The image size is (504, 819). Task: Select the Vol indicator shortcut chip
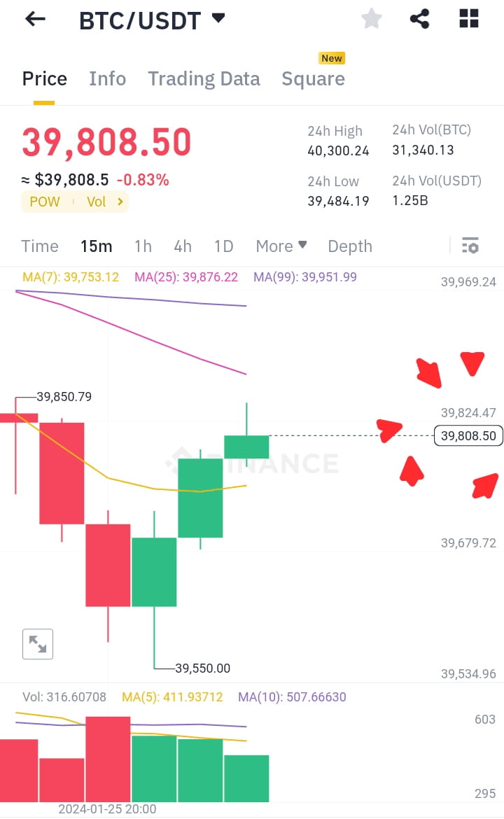96,202
